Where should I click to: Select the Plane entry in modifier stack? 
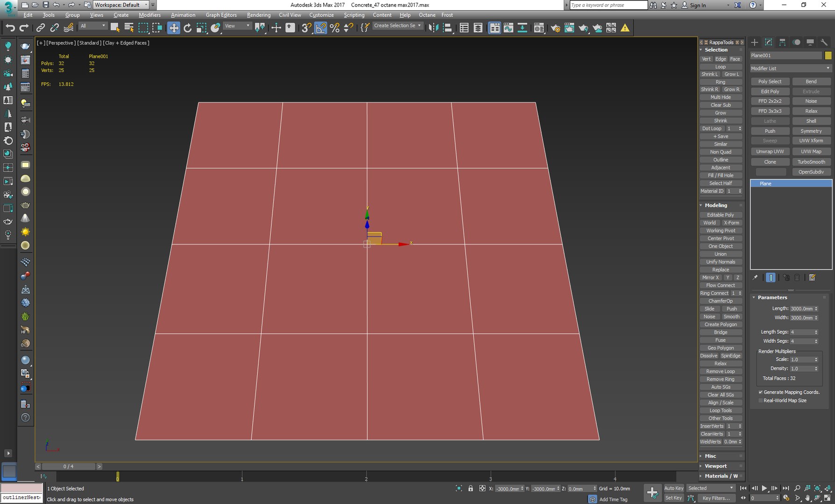pyautogui.click(x=791, y=183)
